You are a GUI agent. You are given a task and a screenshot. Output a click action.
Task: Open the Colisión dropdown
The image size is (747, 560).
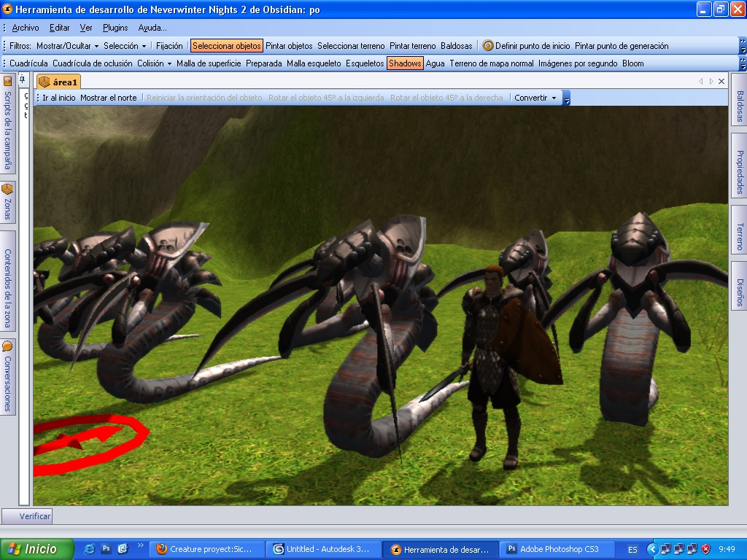coord(154,63)
